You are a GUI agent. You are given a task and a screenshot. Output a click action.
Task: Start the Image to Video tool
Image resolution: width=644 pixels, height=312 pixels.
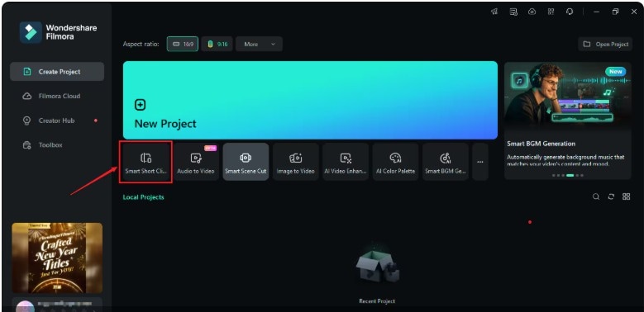[296, 162]
